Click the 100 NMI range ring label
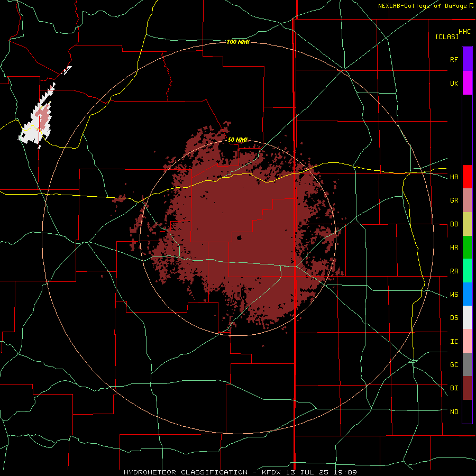 (x=238, y=42)
